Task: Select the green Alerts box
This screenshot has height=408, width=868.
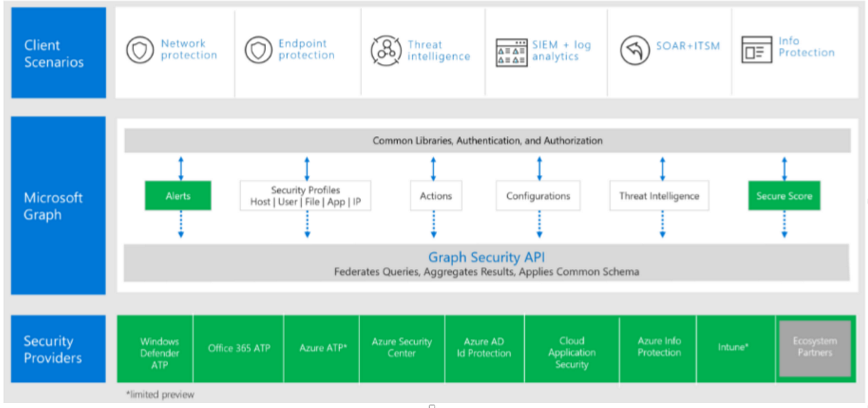Action: point(178,195)
